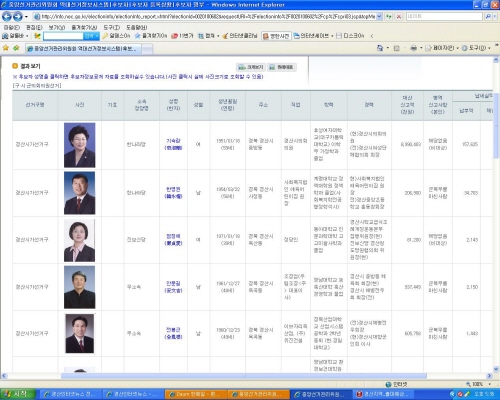Screen dimensions: 500x400
Task: Click the toolbar logo button at far left
Action: click(15, 36)
